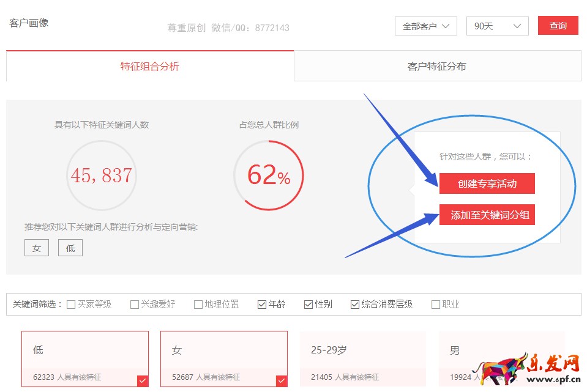The image size is (587, 392).
Task: Deselect the 女 feature card checkmark icon
Action: [282, 381]
